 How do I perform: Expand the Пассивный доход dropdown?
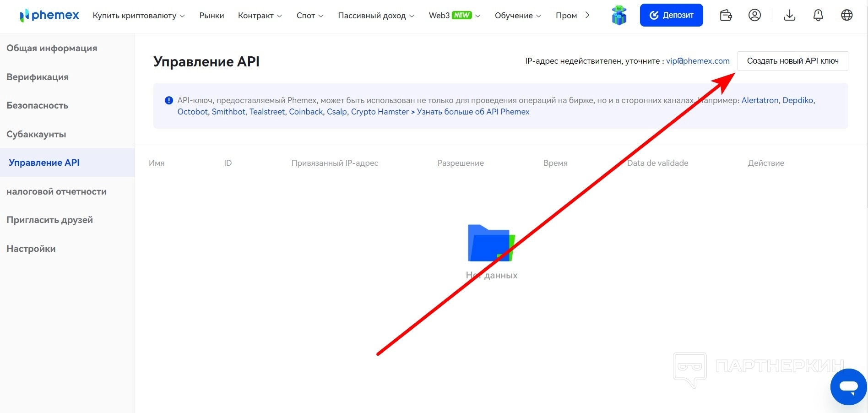coord(376,16)
